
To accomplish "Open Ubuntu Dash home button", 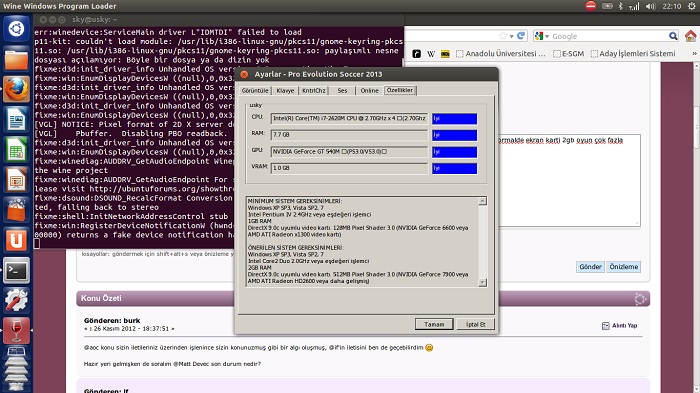I will pos(17,29).
